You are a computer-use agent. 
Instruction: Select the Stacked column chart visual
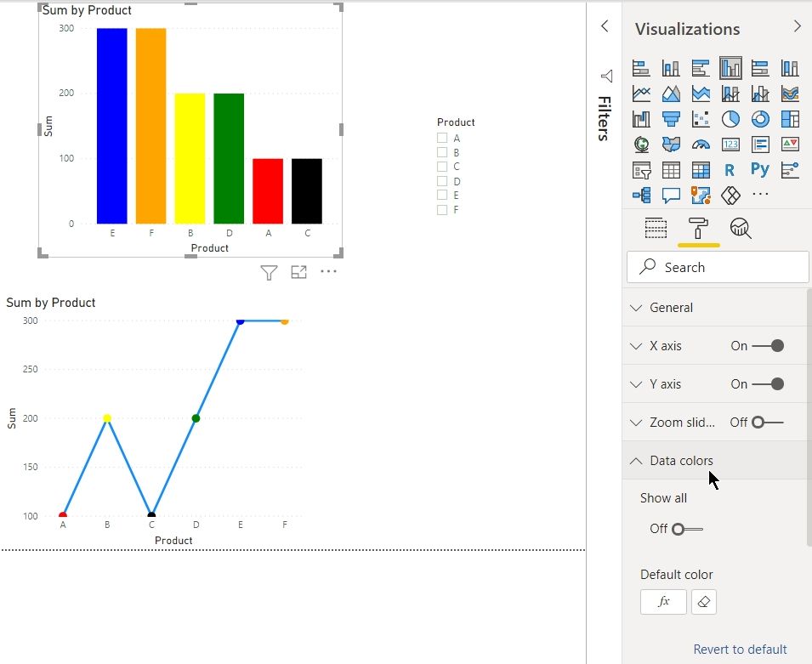point(671,68)
